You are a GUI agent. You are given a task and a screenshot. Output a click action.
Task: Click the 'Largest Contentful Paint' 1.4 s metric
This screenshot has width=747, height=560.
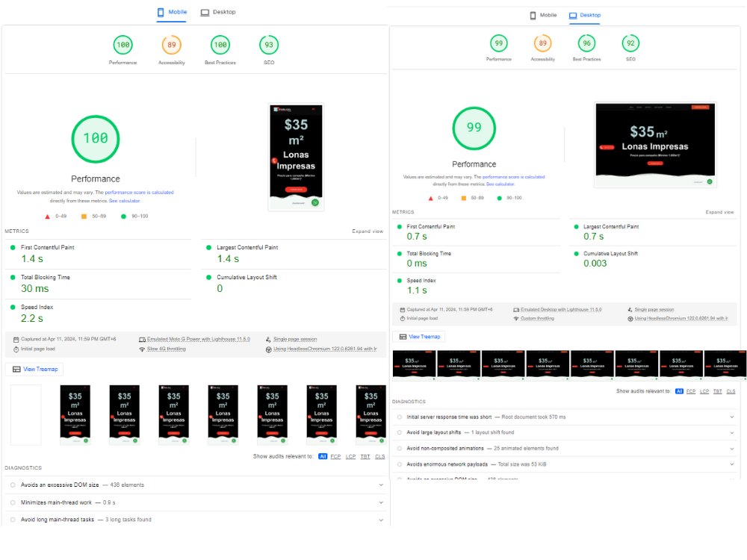tap(294, 255)
